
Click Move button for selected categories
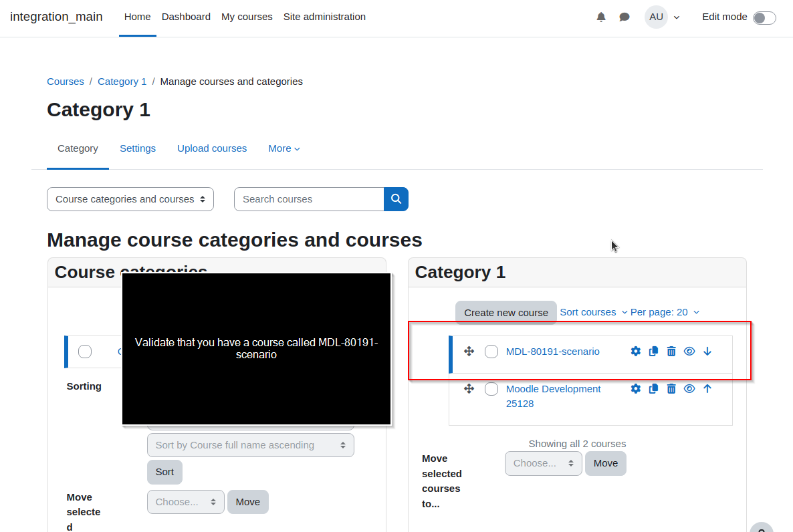[248, 502]
